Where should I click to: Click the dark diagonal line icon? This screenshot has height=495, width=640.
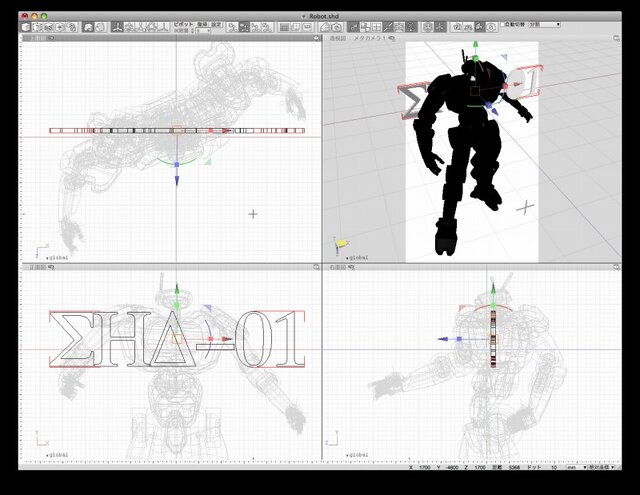[388, 27]
